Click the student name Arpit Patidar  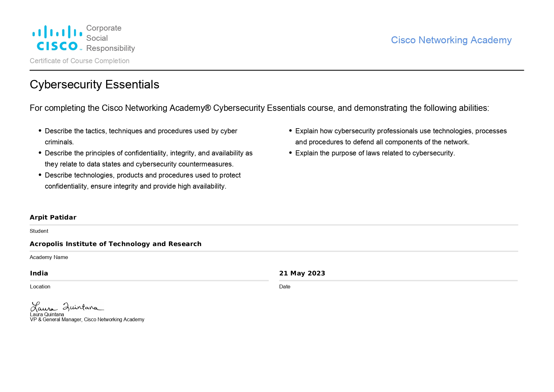pyautogui.click(x=53, y=217)
